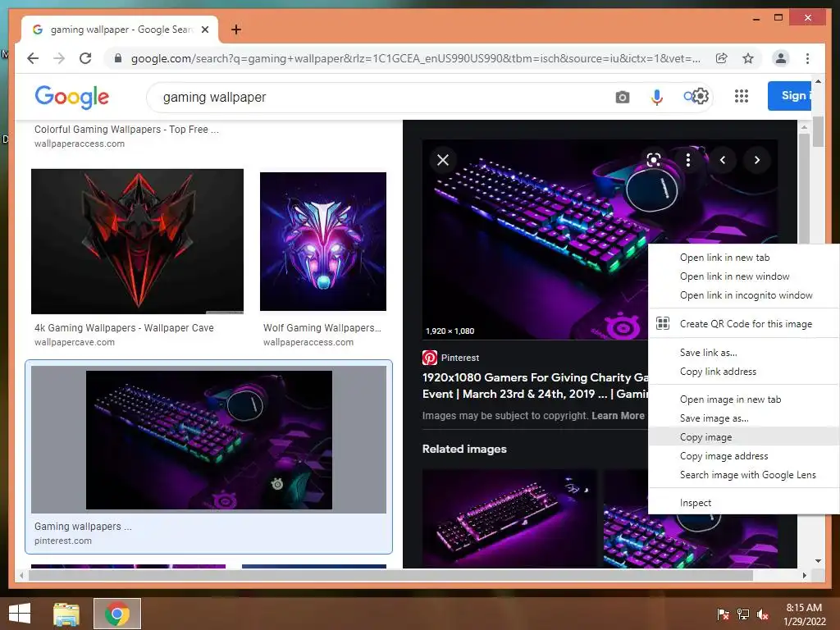The image size is (840, 630).
Task: Search by image camera icon
Action: coord(622,98)
